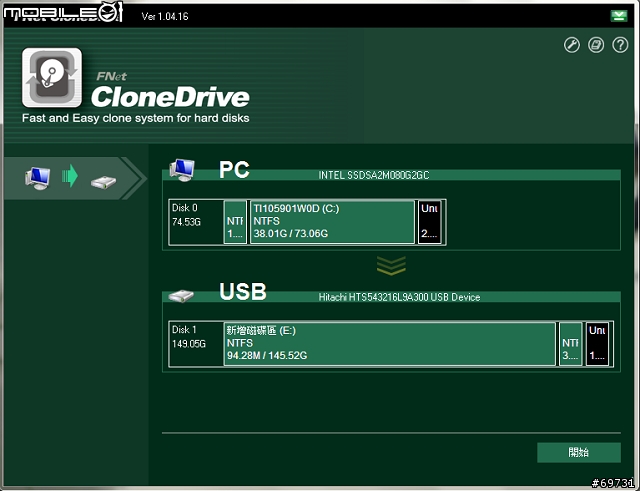Click the drive icon in sidebar
The width and height of the screenshot is (640, 491).
(103, 182)
